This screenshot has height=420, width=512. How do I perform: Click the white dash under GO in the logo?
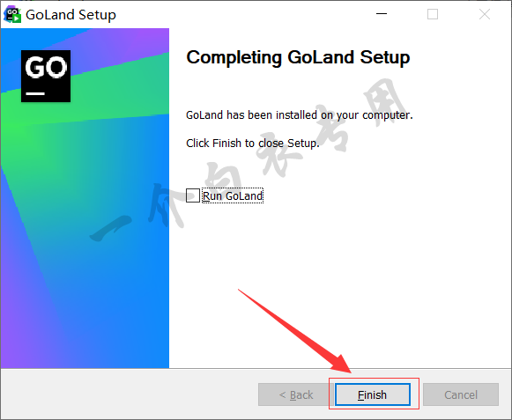pyautogui.click(x=35, y=93)
